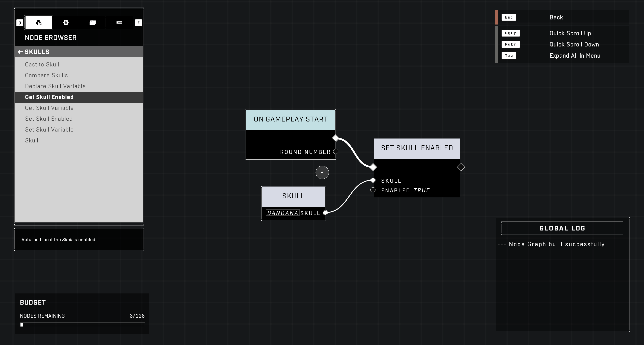Expand Declare Skull Variable option

56,86
